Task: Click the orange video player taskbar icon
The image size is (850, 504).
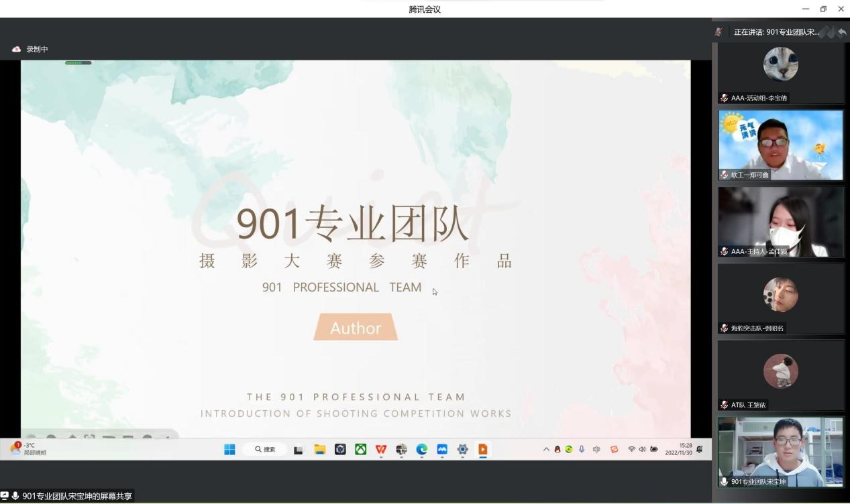Action: [482, 449]
